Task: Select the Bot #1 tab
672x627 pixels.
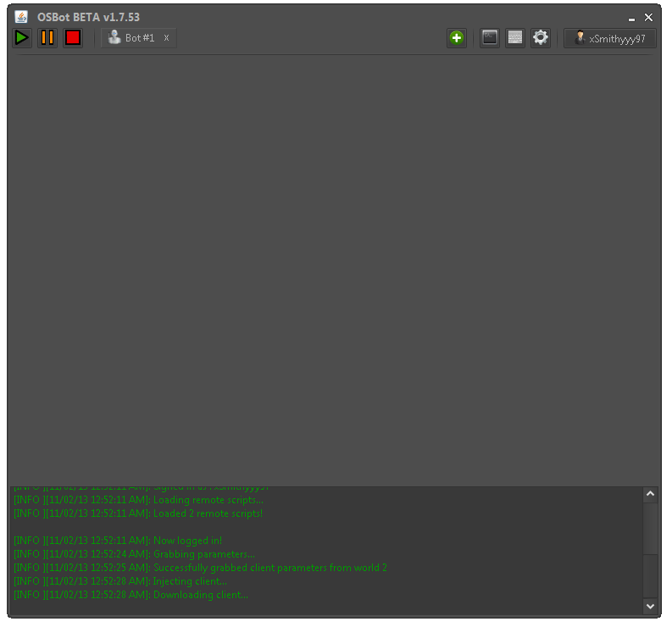Action: (133, 38)
